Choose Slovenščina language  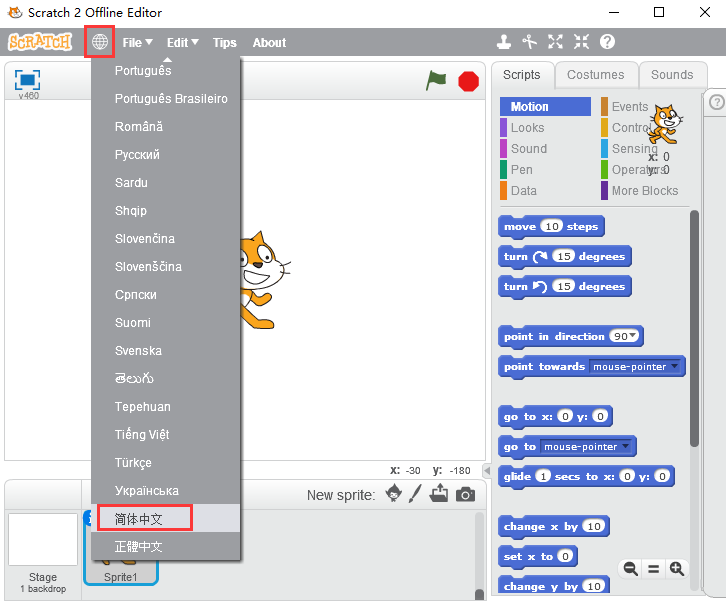pyautogui.click(x=165, y=267)
